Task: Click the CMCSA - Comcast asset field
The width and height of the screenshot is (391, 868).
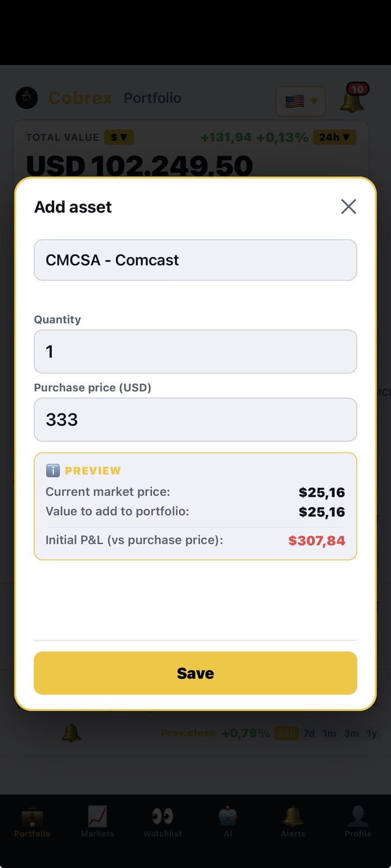Action: pyautogui.click(x=195, y=260)
